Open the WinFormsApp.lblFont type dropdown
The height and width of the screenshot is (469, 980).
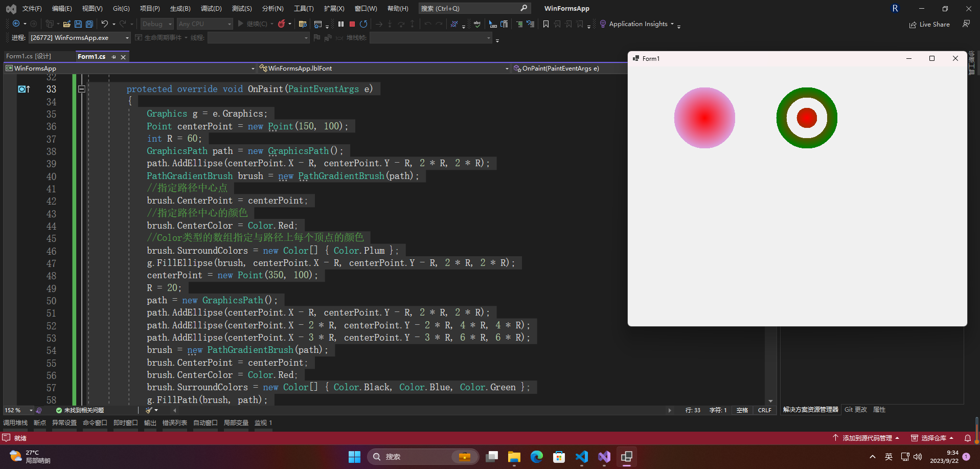(384, 68)
